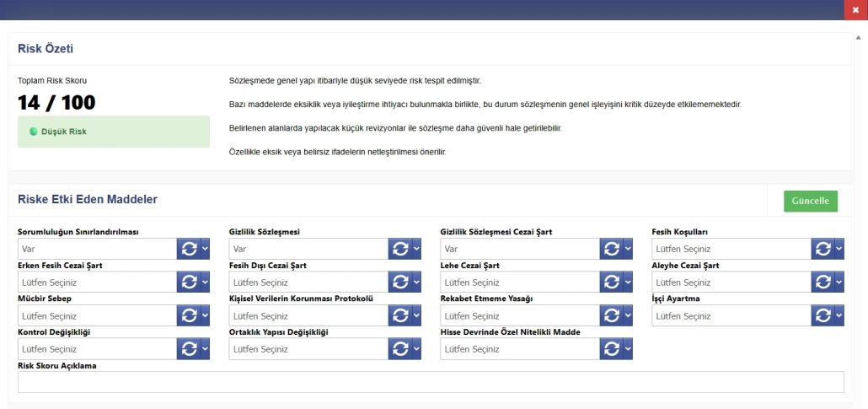Screen dimensions: 868x409
Task: Click refresh icon beside Gizlilik Sözleşmesi field
Action: click(400, 249)
